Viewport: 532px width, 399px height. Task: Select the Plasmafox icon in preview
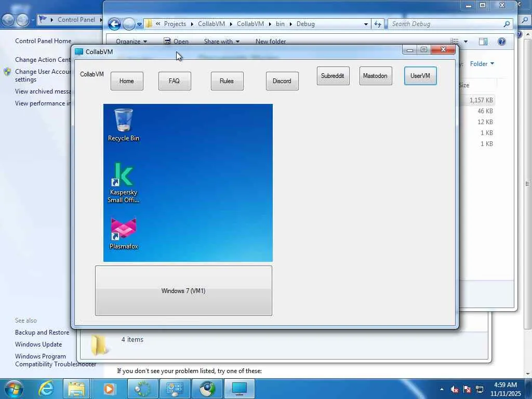pyautogui.click(x=124, y=234)
